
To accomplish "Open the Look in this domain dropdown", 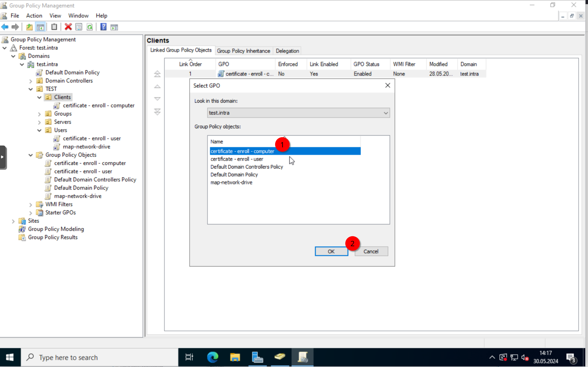I will [298, 113].
